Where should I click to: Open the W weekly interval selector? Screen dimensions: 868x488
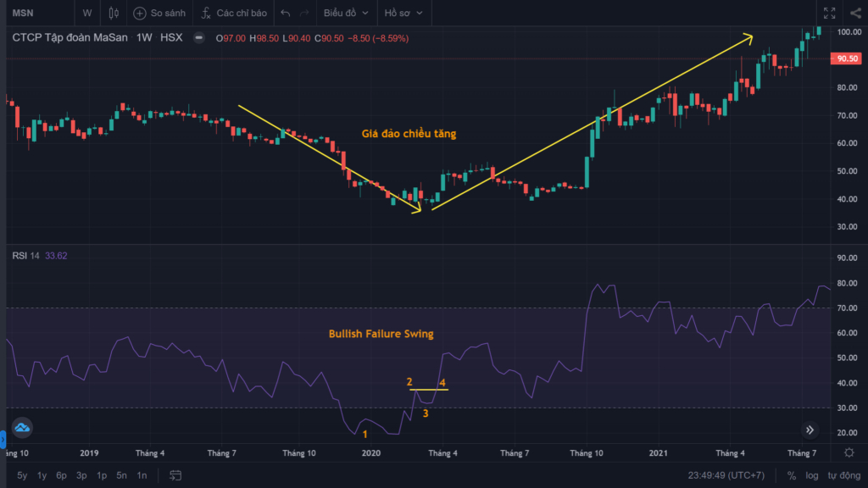click(87, 13)
